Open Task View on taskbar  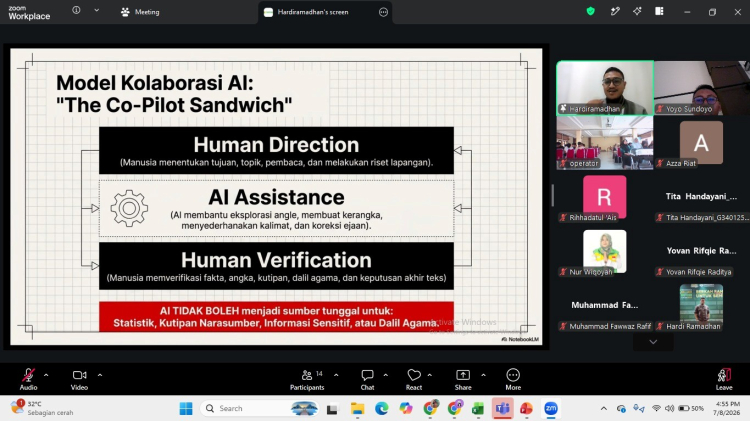pyautogui.click(x=332, y=409)
